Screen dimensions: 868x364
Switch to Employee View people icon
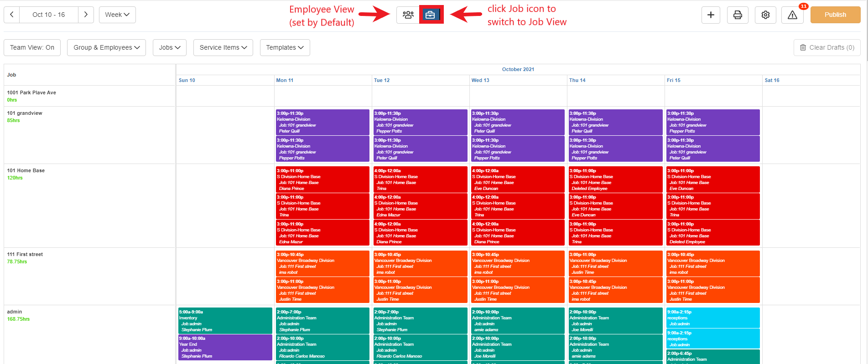tap(408, 15)
